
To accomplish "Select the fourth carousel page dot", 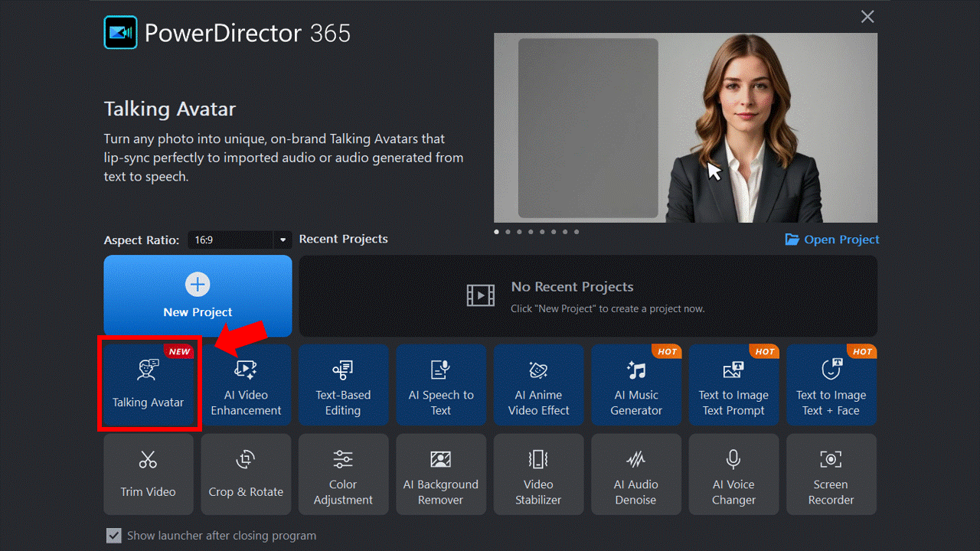I will click(531, 231).
